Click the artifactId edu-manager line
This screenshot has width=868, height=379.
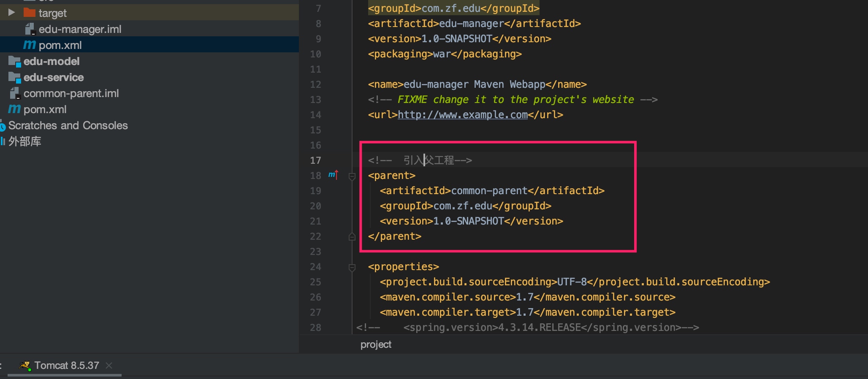pyautogui.click(x=475, y=24)
